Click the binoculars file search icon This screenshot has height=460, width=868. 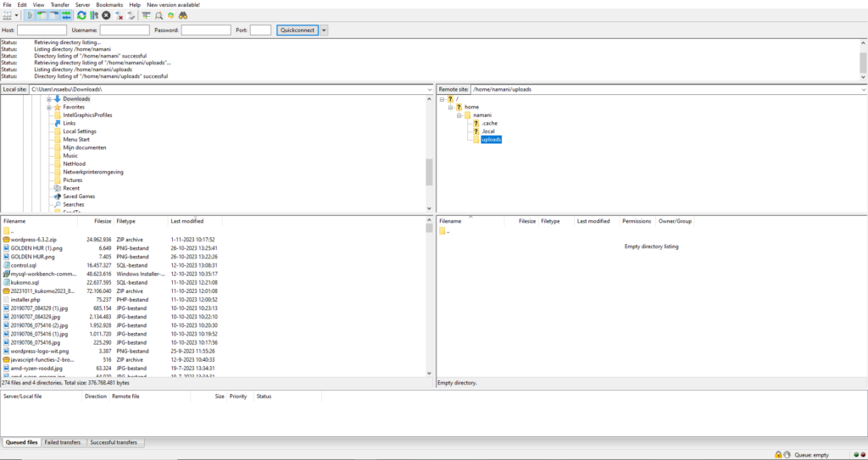(x=184, y=15)
